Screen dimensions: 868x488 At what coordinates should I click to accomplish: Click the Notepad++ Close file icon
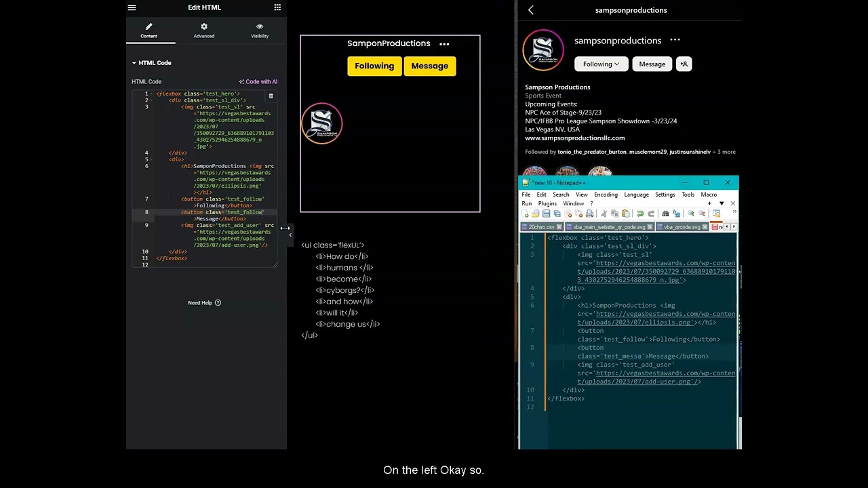(568, 213)
